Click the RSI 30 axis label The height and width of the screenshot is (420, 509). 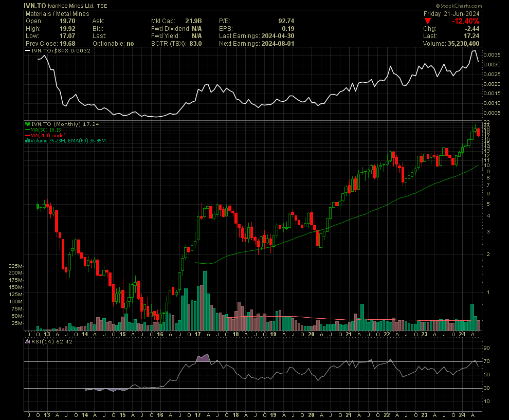(x=486, y=388)
